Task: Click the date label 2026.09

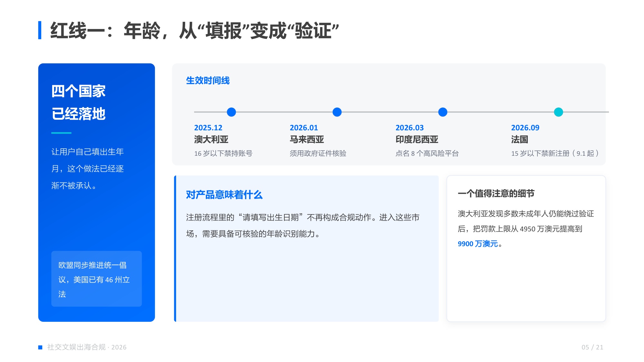Action: coord(525,128)
